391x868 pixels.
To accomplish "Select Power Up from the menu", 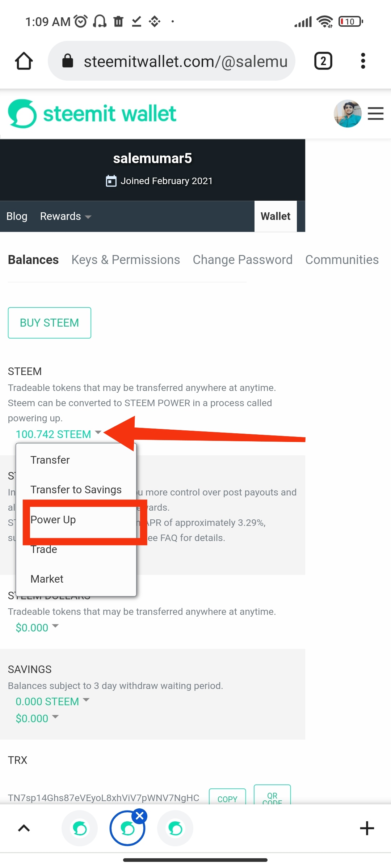I will coord(53,520).
